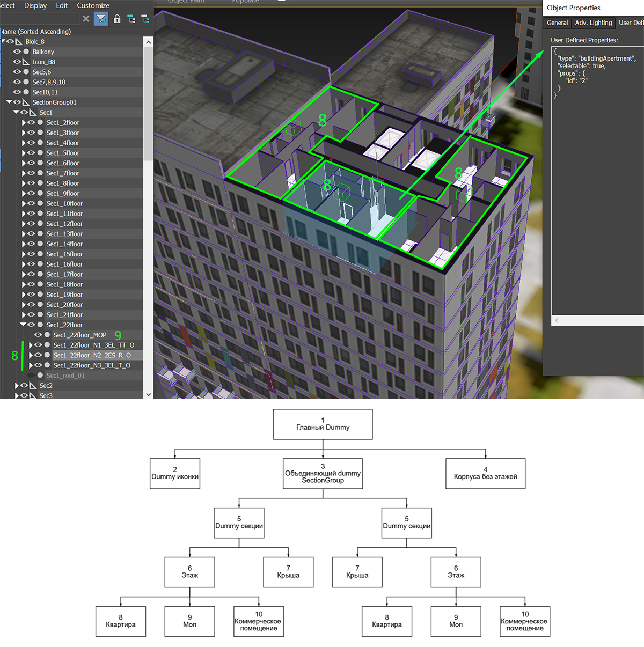This screenshot has width=644, height=647.
Task: Click the helper icon beside SectionGroup01
Action: click(x=26, y=102)
